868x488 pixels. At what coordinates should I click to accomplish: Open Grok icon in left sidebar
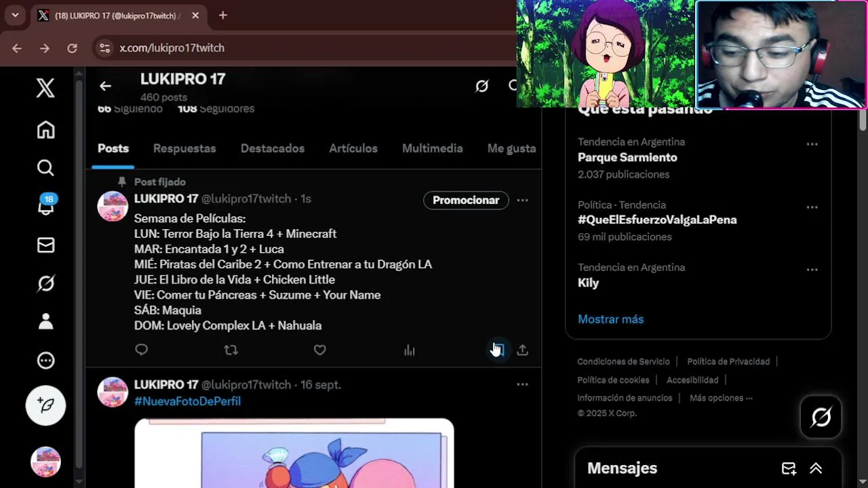[x=45, y=283]
